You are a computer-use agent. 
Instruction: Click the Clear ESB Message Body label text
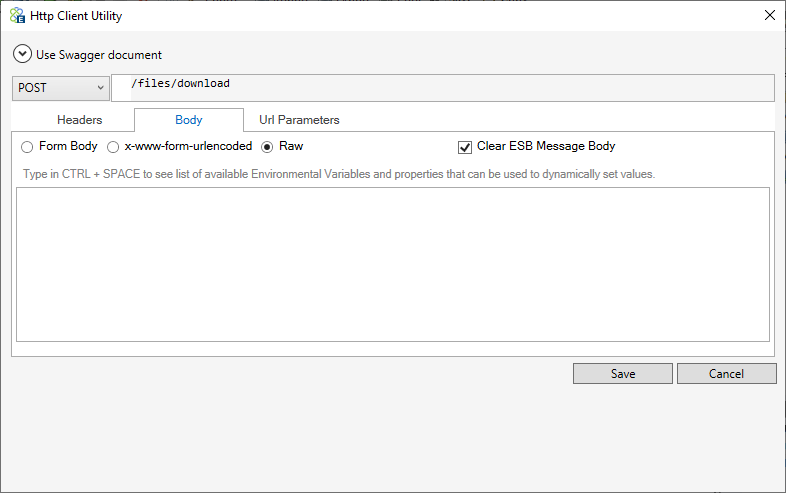546,146
